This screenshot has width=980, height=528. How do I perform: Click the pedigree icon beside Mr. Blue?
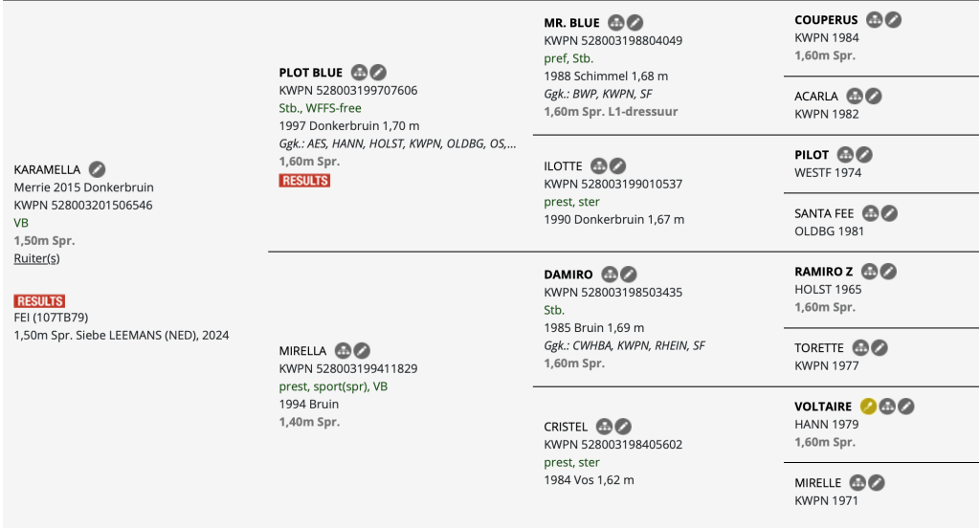tap(616, 23)
